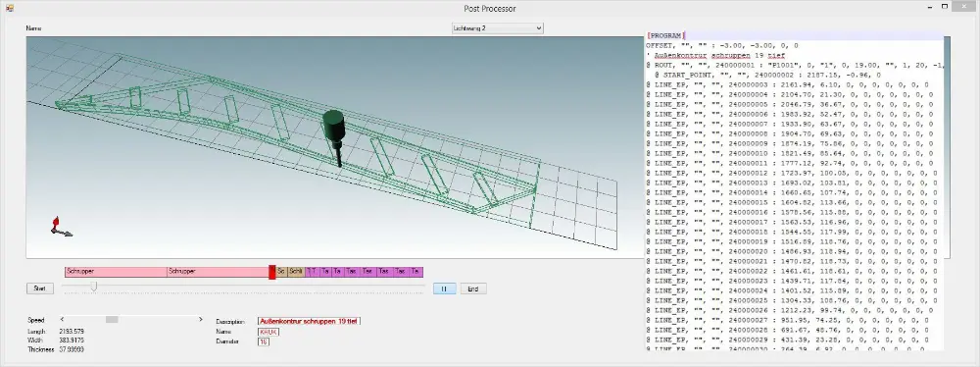980x367 pixels.
Task: Click the Description field Außenkontur schruppen
Action: (309, 321)
